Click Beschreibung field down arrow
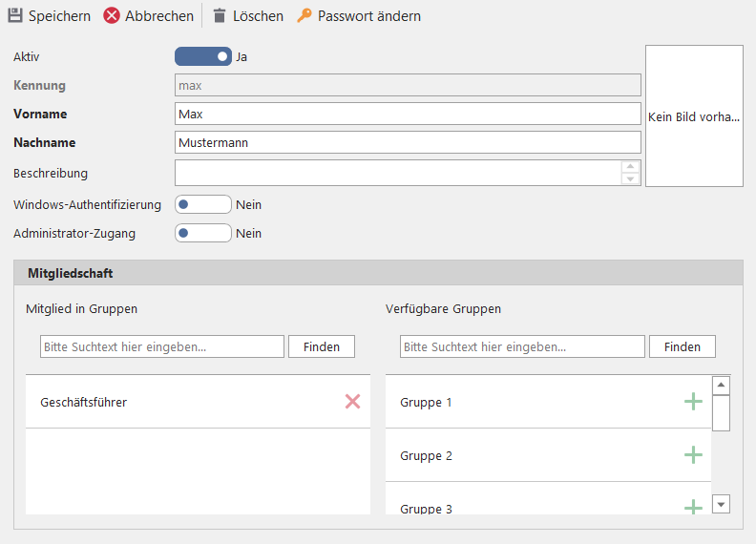The width and height of the screenshot is (756, 544). coord(630,179)
